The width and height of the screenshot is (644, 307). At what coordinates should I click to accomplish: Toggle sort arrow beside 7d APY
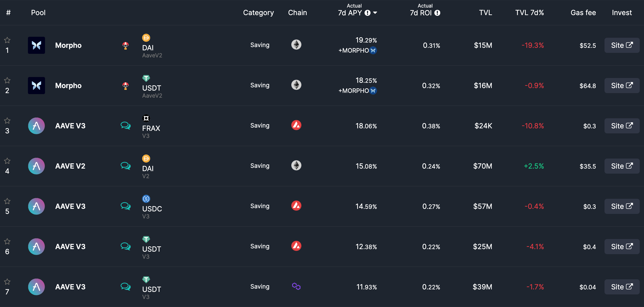[x=375, y=13]
